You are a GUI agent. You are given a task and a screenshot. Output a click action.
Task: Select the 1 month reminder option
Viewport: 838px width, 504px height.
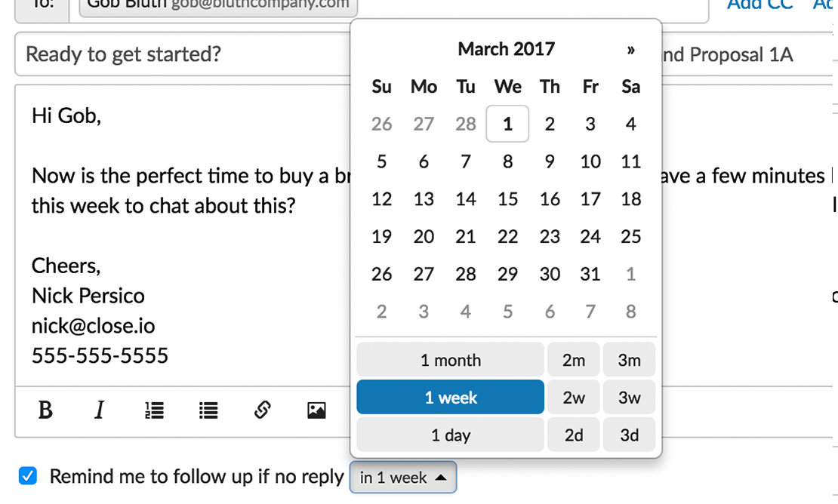click(x=451, y=360)
